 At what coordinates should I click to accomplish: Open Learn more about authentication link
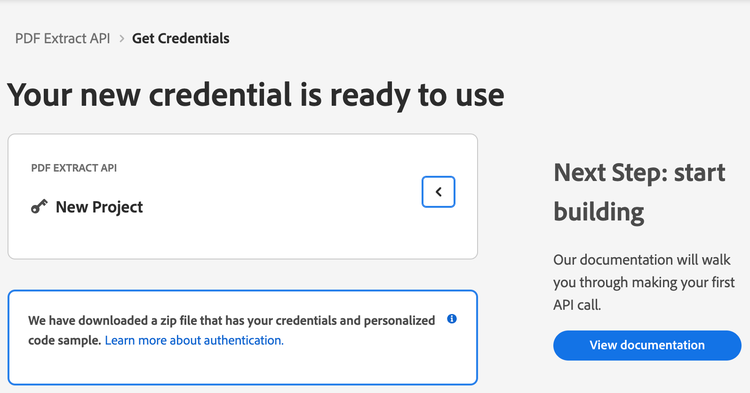point(194,340)
